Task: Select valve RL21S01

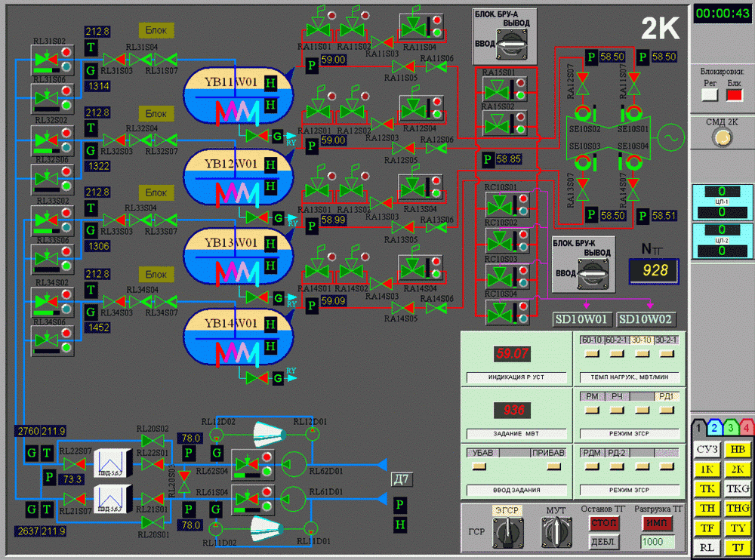Action: point(153,498)
